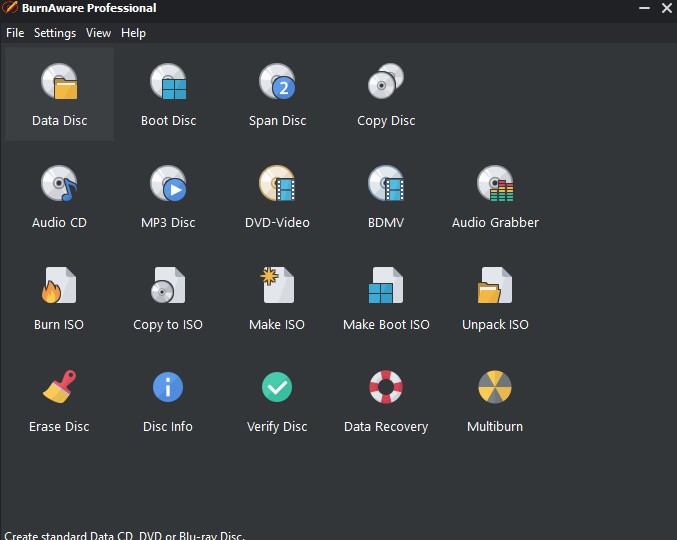Expand the View menu

point(98,33)
